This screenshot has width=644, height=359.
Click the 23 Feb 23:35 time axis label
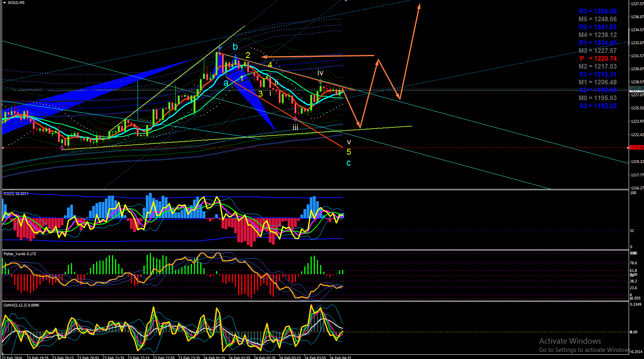[x=189, y=357]
